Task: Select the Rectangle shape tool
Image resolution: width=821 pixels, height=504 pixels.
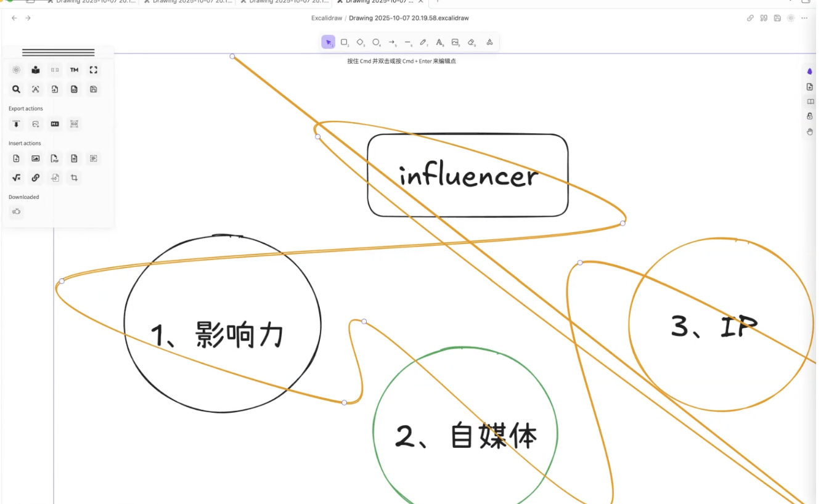Action: [345, 43]
